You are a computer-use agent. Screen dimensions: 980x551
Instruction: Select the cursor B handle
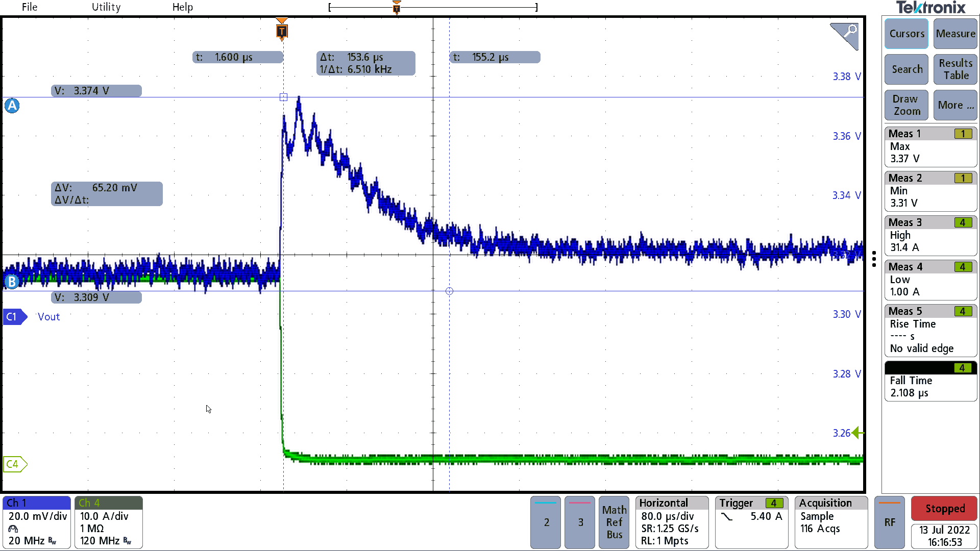[x=12, y=282]
